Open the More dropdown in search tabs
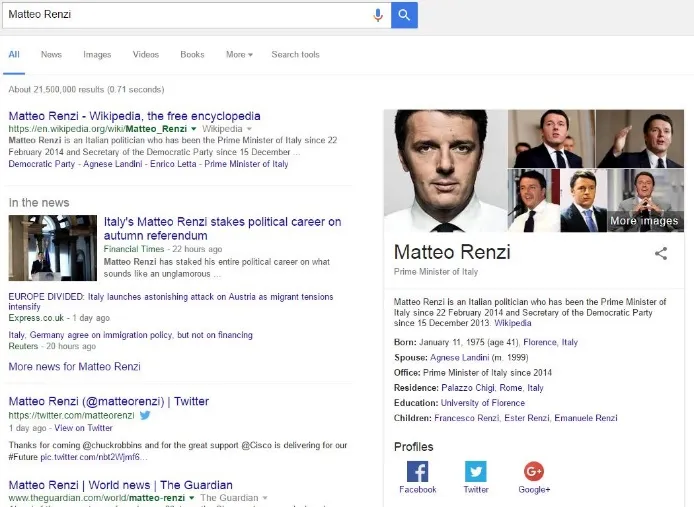Image resolution: width=694 pixels, height=507 pixels. pyautogui.click(x=239, y=54)
